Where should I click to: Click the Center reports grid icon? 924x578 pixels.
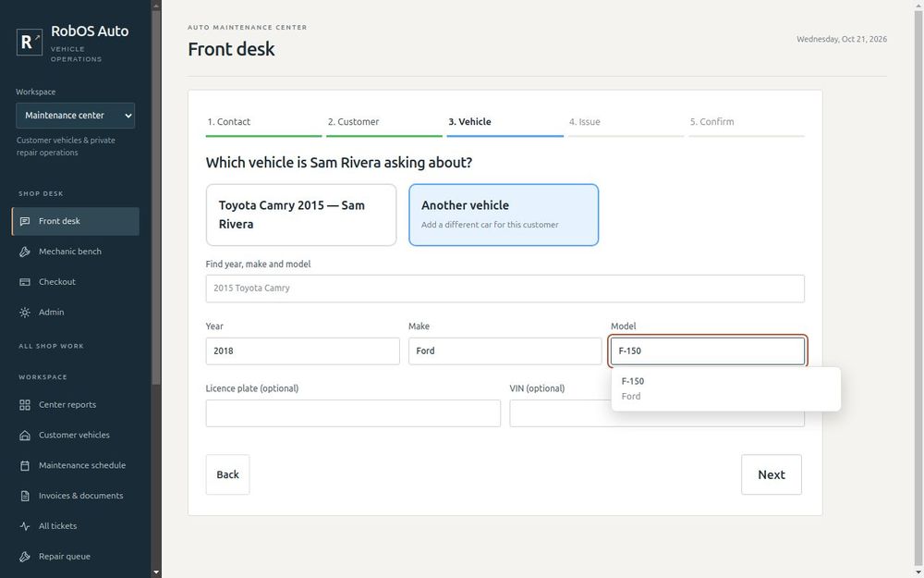(x=25, y=405)
